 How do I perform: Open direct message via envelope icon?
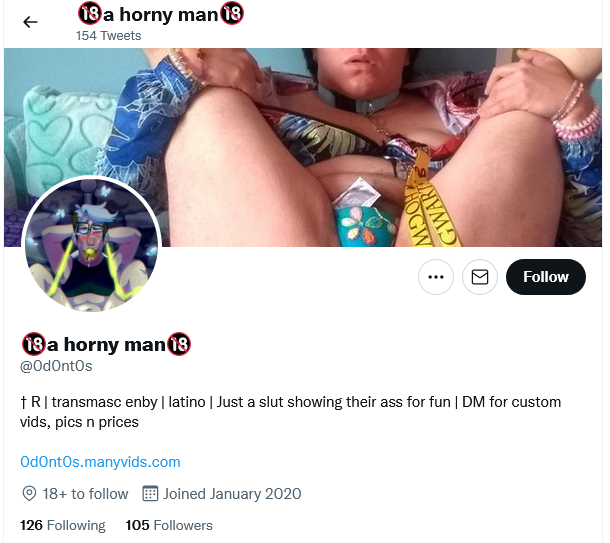point(480,277)
